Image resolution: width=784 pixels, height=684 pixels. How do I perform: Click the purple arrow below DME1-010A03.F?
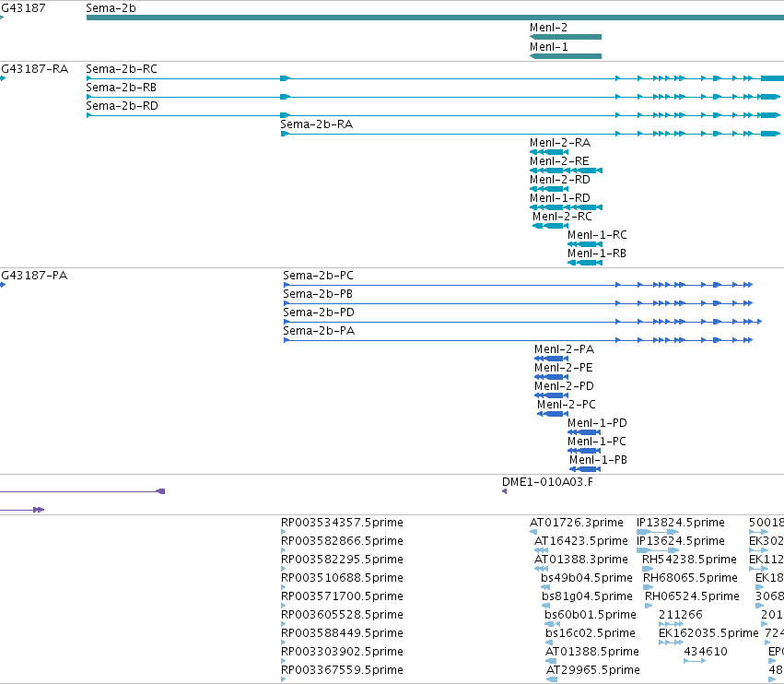pos(505,491)
